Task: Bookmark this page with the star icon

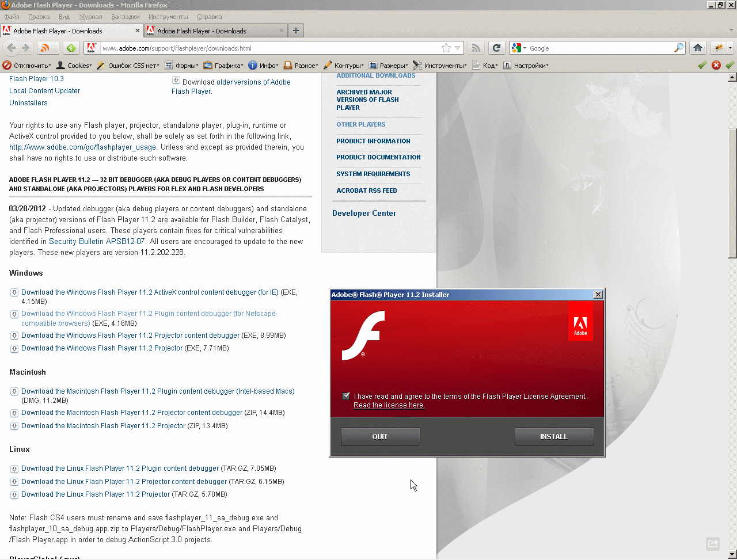Action: tap(446, 48)
